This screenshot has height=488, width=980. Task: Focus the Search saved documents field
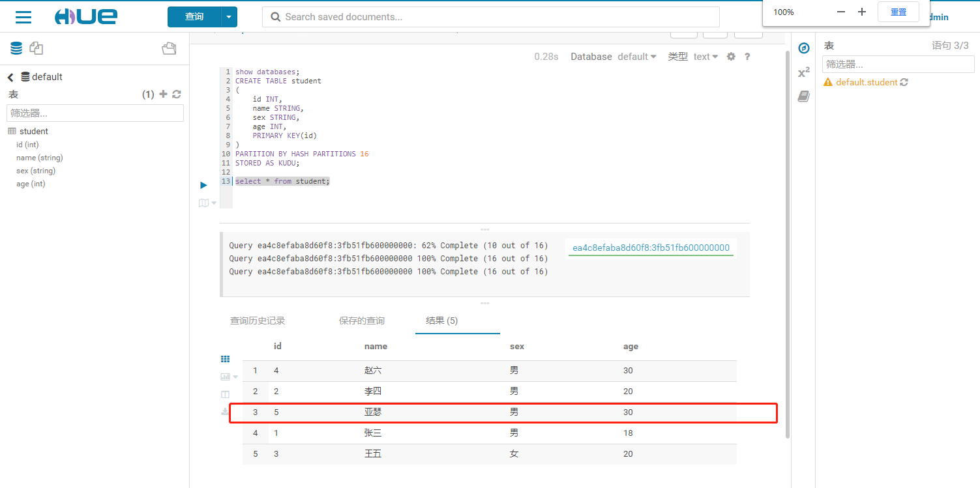point(490,17)
